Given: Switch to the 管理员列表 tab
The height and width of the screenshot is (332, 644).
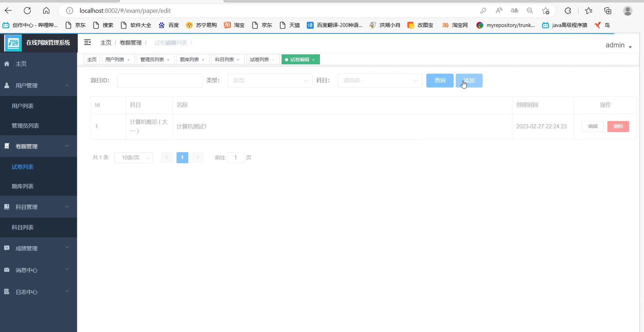Looking at the screenshot, I should 152,59.
